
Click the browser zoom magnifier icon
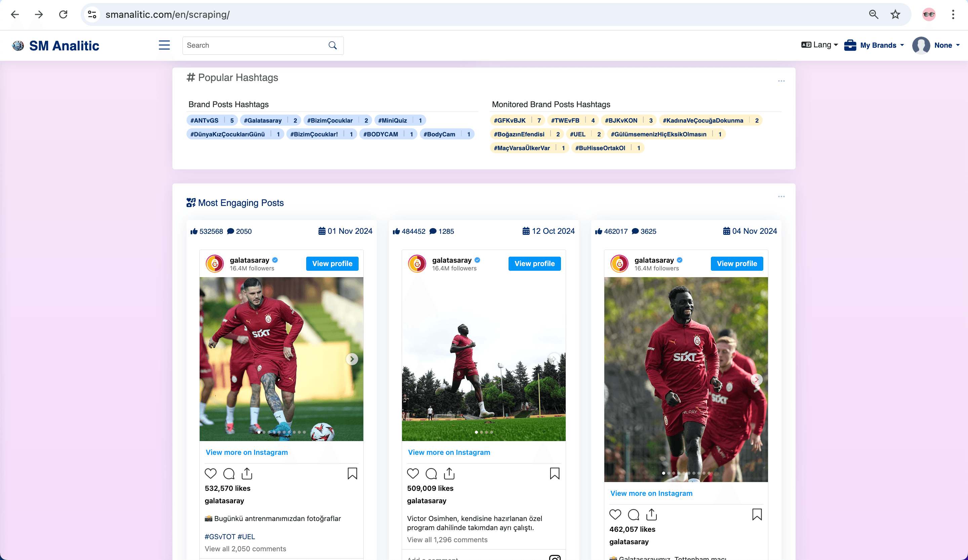pos(874,14)
